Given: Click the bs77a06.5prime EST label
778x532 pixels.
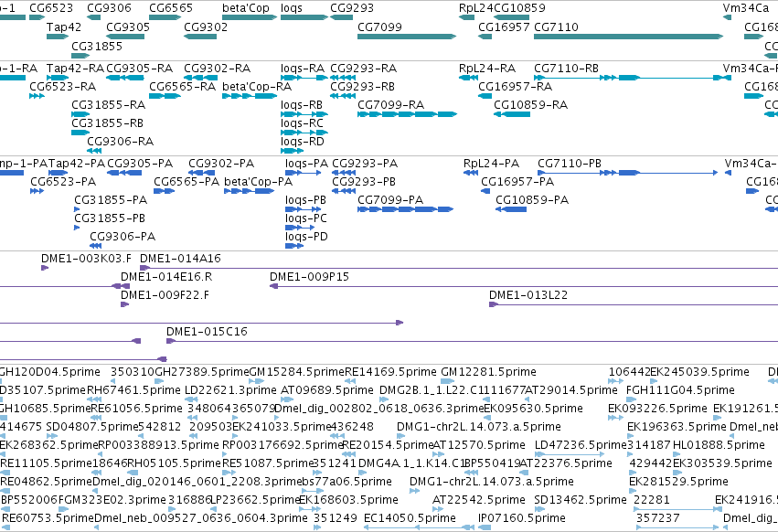Looking at the screenshot, I should point(347,482).
